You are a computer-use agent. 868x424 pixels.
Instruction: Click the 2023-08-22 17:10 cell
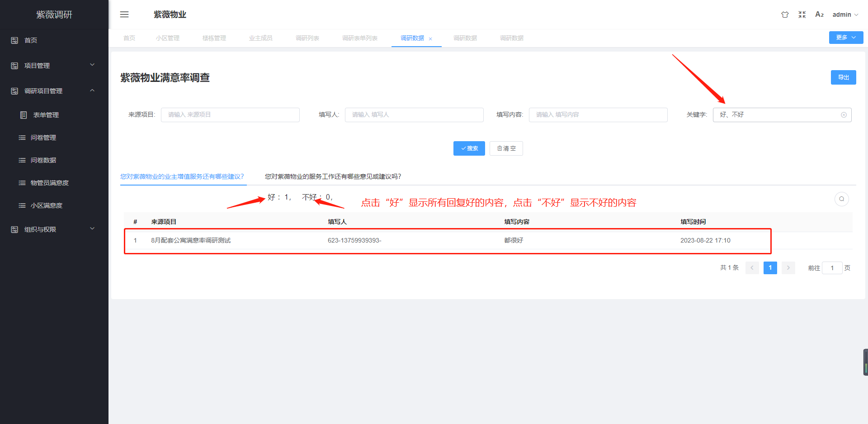(x=705, y=240)
